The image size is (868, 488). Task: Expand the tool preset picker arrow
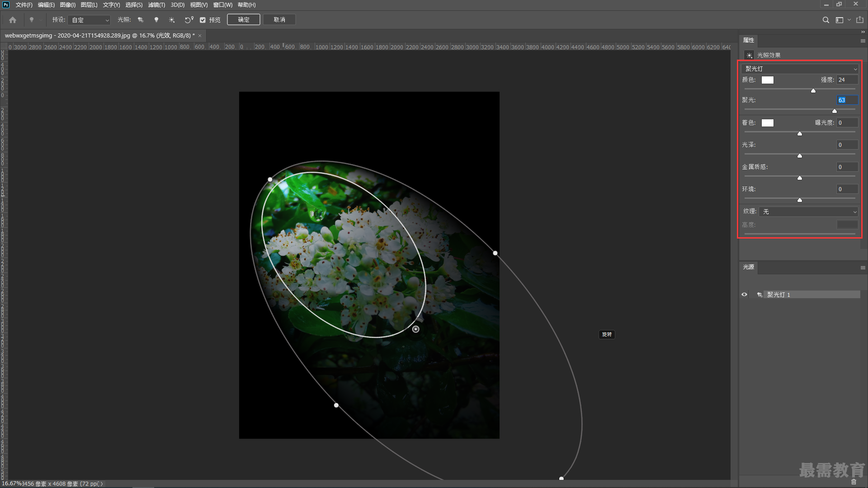[41, 20]
